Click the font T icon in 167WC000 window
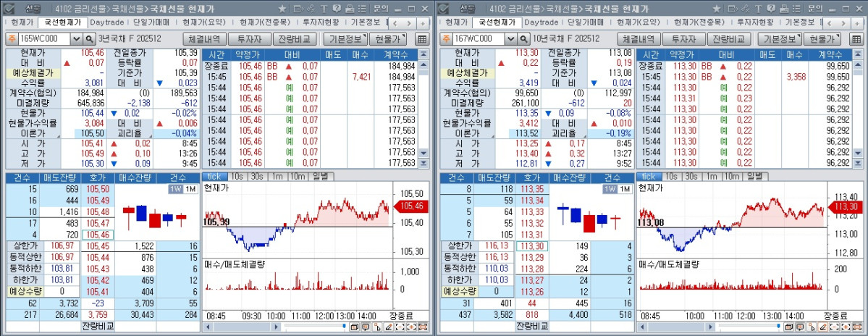The height and width of the screenshot is (336, 868). tap(758, 9)
